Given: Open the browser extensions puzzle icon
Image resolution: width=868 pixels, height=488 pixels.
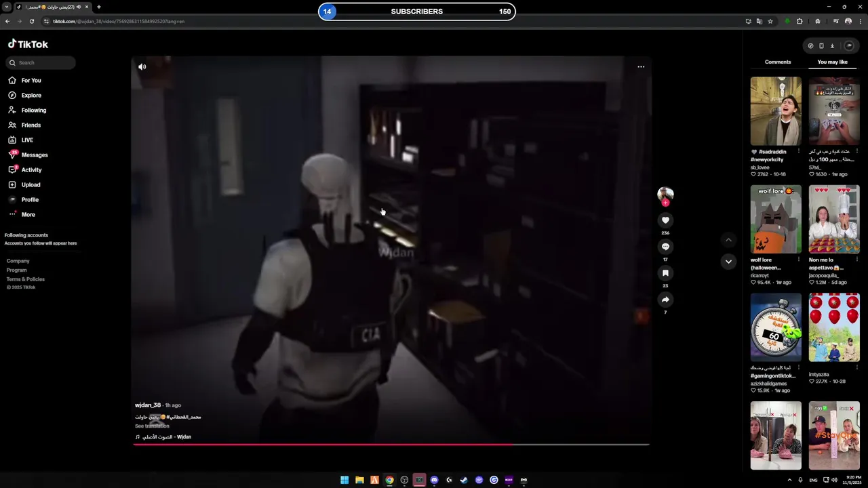Looking at the screenshot, I should click(x=800, y=21).
